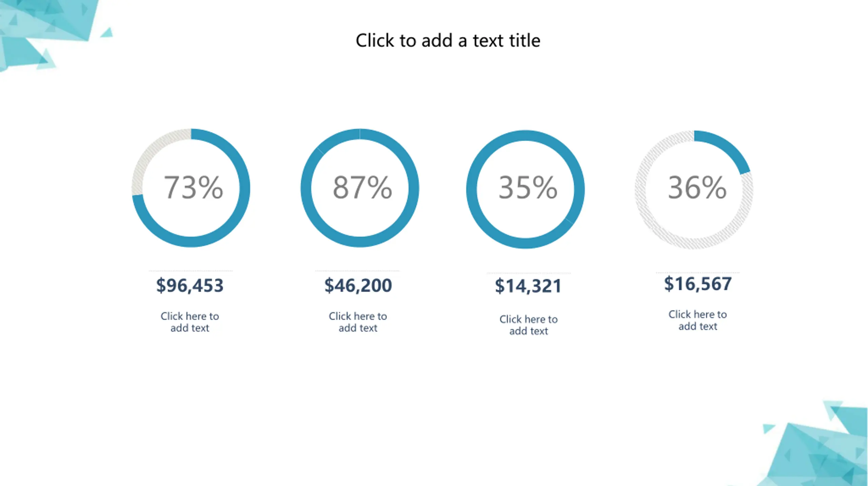Click the placeholder text under $96,453
This screenshot has height=486, width=868.
[x=190, y=322]
